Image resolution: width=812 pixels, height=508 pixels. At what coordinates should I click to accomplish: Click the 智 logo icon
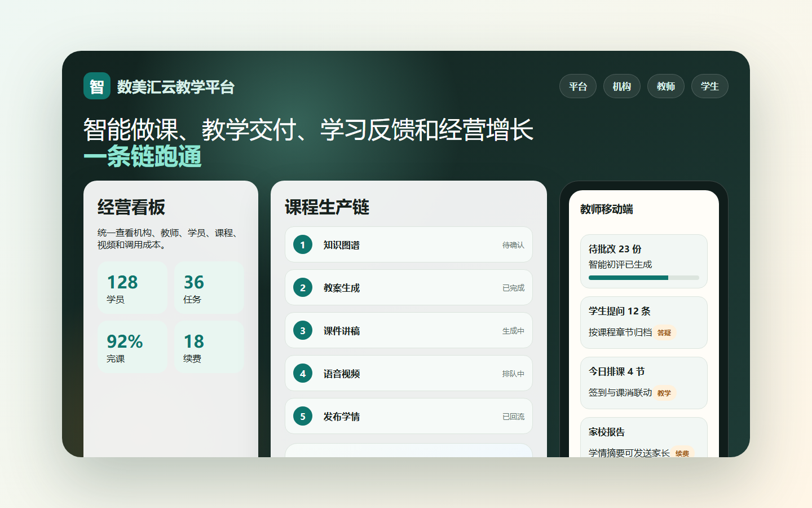(x=97, y=86)
